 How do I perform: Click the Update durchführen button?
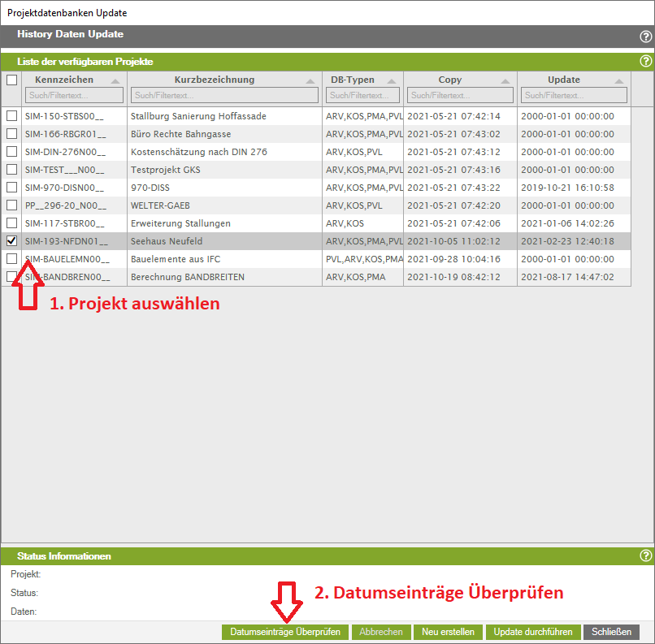tap(532, 632)
